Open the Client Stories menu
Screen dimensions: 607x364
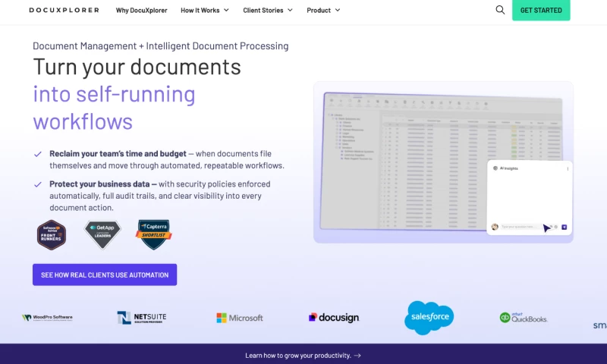268,11
